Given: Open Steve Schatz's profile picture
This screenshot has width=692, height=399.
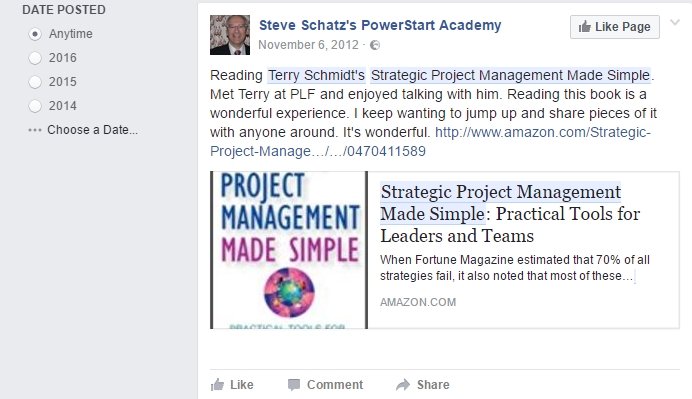Looking at the screenshot, I should coord(230,35).
